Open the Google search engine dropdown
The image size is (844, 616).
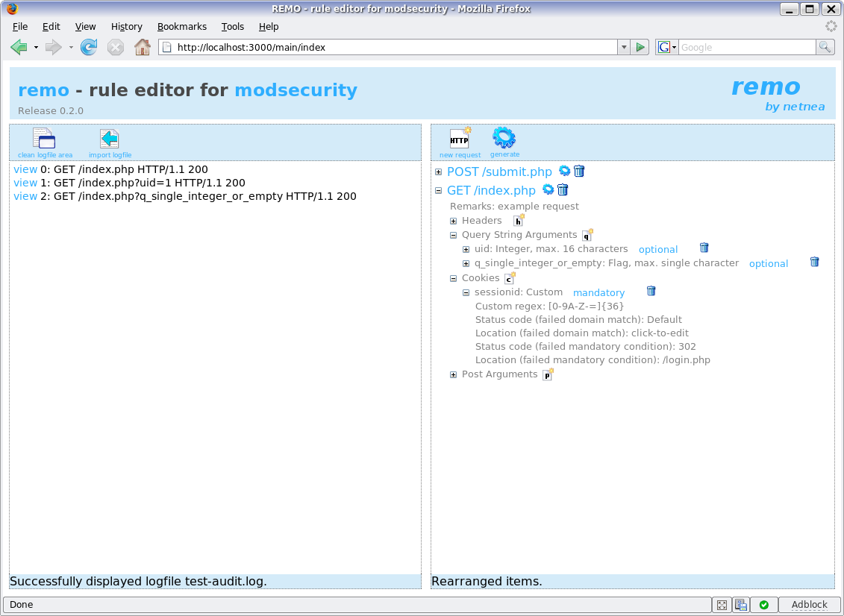[667, 47]
